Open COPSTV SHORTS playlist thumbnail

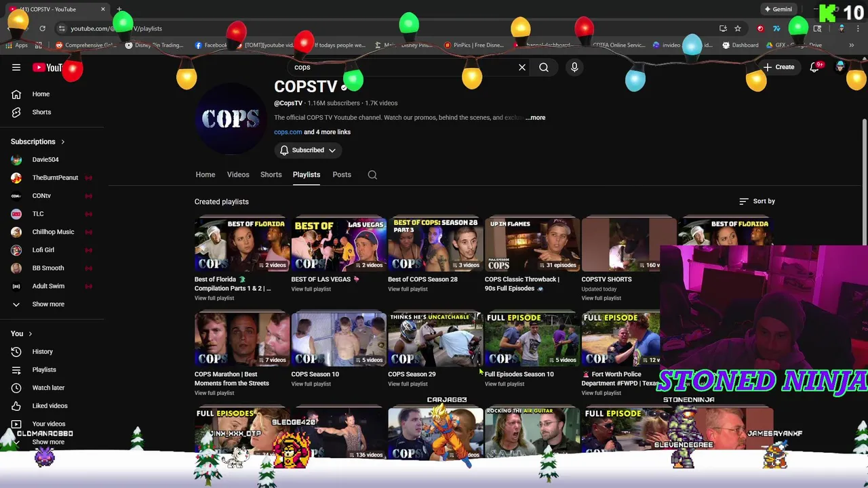coord(629,244)
